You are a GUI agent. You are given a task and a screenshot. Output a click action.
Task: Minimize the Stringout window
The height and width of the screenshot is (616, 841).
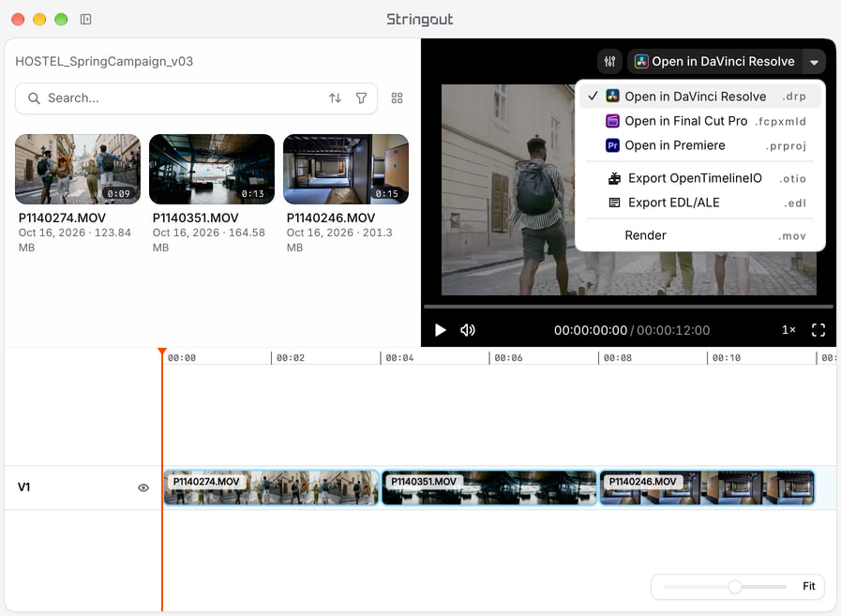[x=39, y=20]
